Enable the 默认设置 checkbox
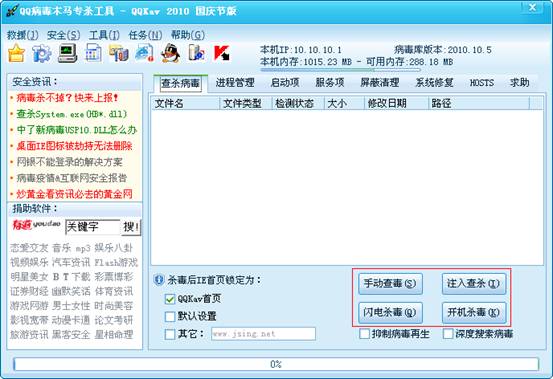 (x=170, y=316)
